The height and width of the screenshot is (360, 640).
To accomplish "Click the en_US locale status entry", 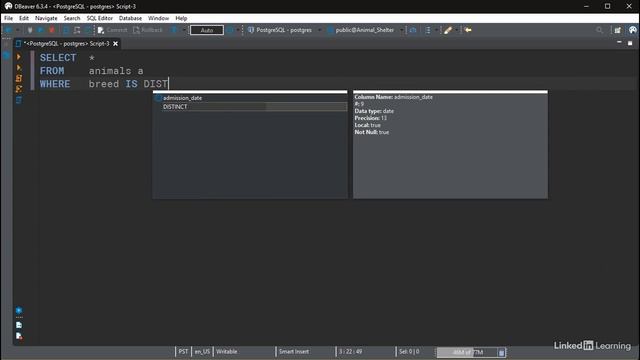I will (202, 351).
